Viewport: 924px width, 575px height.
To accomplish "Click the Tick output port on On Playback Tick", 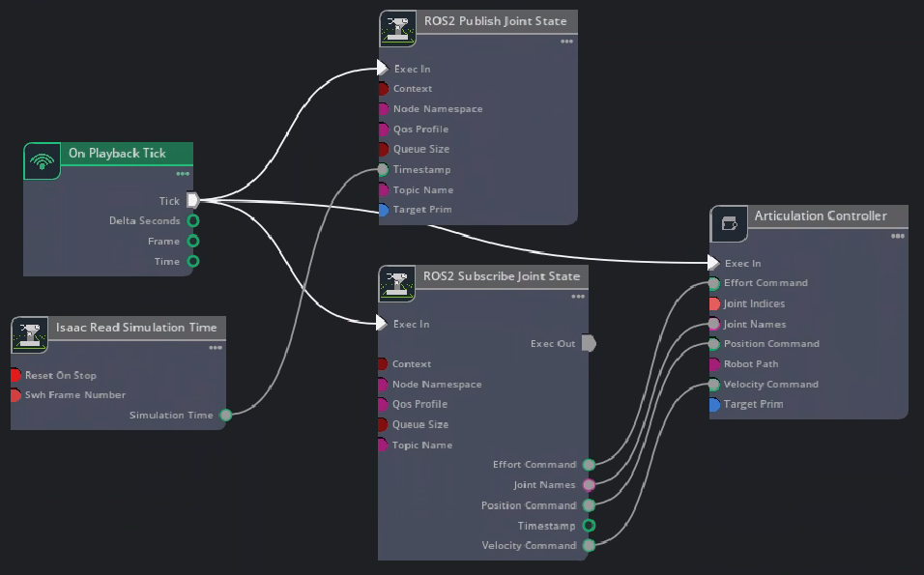I will point(192,201).
